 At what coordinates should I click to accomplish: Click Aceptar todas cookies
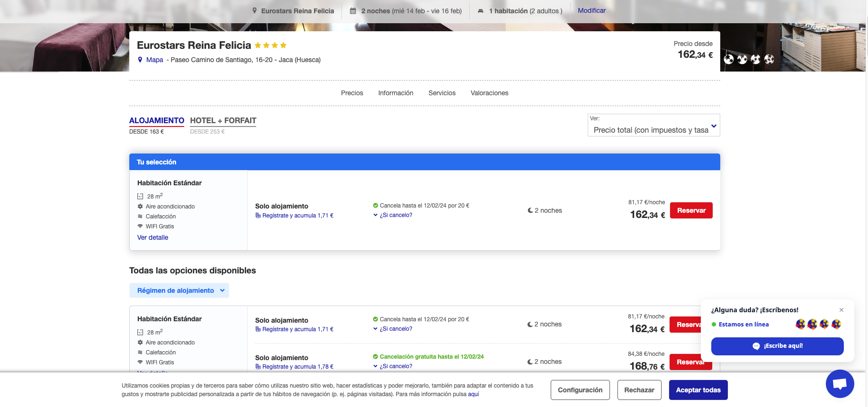coord(698,390)
